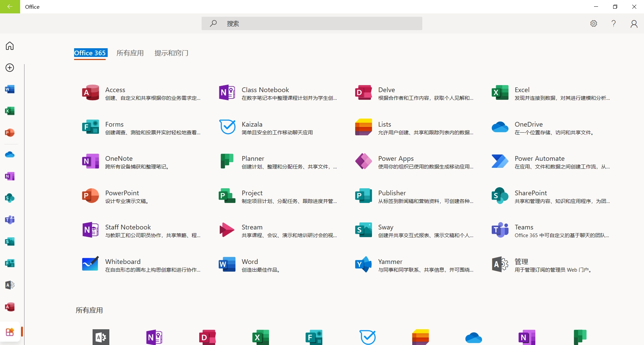Open the user account icon
The width and height of the screenshot is (644, 345).
pyautogui.click(x=634, y=24)
